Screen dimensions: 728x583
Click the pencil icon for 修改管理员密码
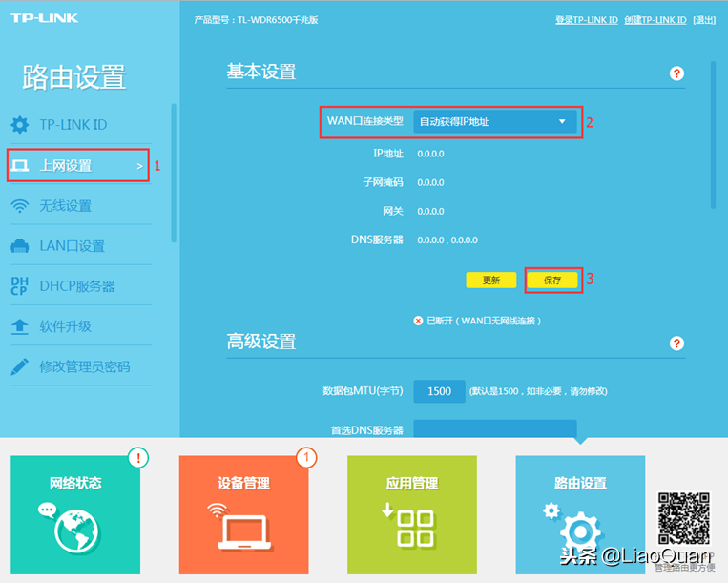[19, 366]
